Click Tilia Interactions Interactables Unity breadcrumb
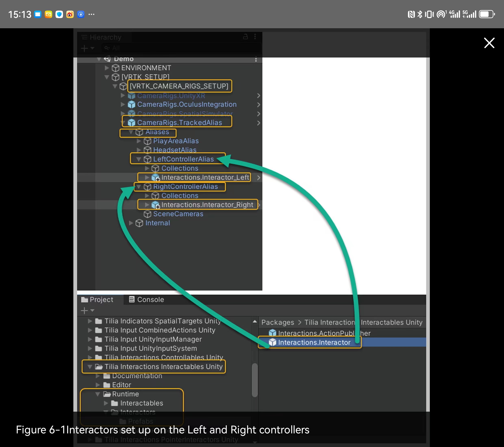Viewport: 504px width, 447px height. (x=363, y=322)
